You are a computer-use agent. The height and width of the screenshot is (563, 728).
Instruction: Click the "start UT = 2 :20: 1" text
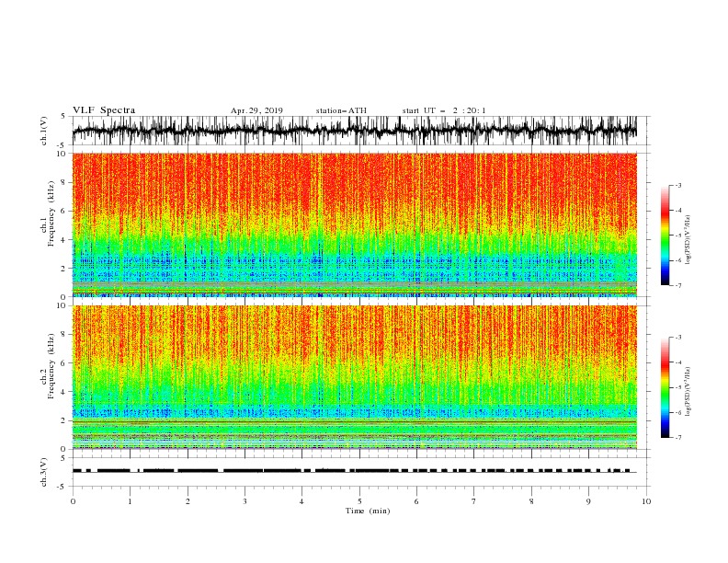tap(444, 110)
